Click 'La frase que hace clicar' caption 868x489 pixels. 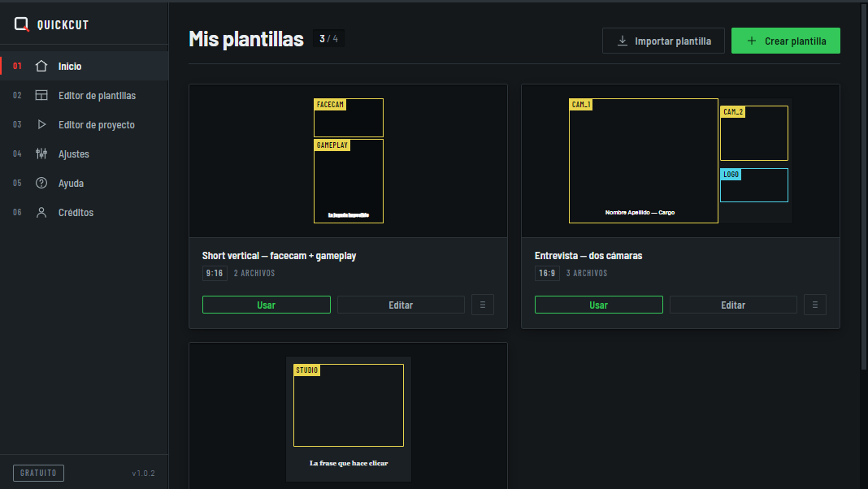349,463
